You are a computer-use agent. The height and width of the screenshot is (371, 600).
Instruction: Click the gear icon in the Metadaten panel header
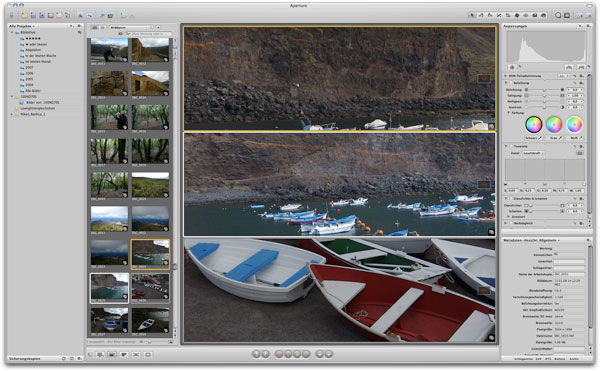coord(588,240)
